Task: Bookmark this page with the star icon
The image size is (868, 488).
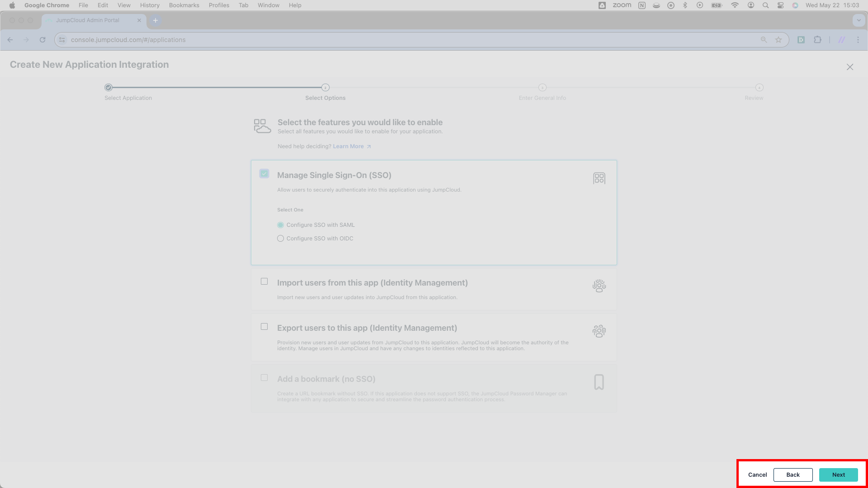Action: pyautogui.click(x=778, y=40)
